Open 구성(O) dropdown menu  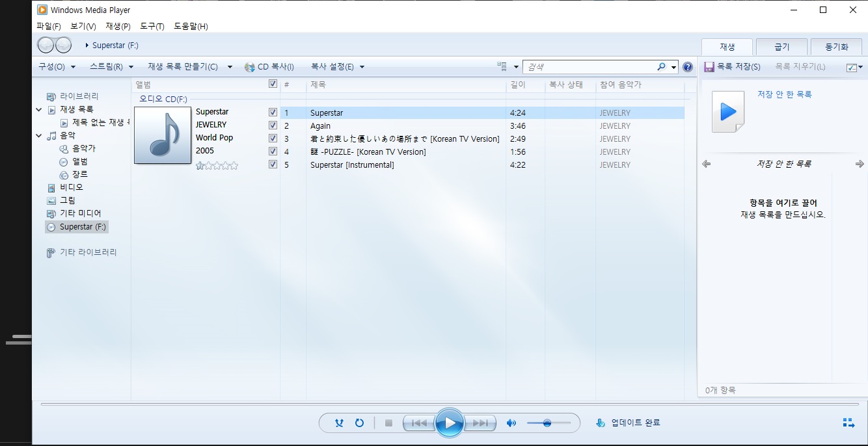(57, 67)
